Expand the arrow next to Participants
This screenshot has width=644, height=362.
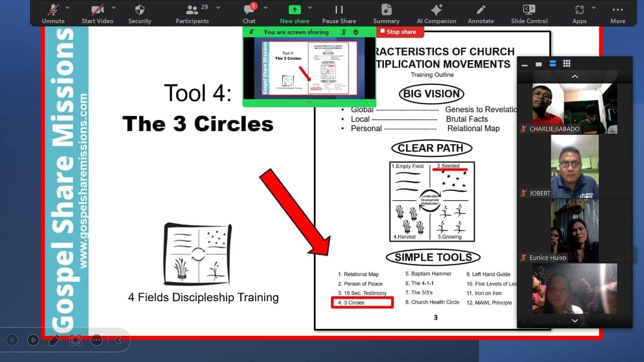coord(218,8)
